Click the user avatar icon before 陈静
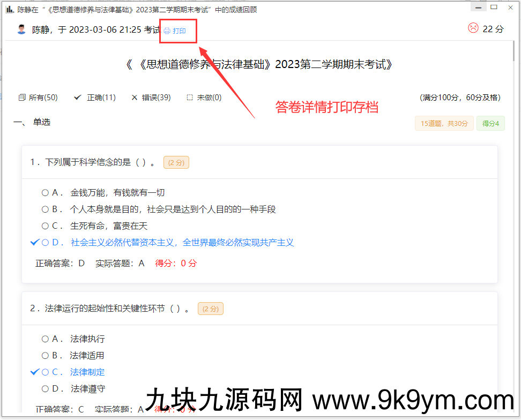The height and width of the screenshot is (420, 521). click(x=21, y=29)
